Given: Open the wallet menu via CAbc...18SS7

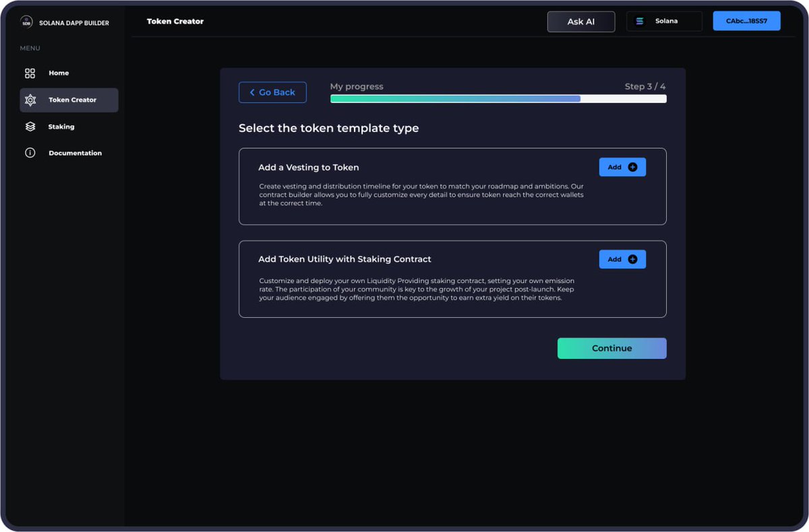Looking at the screenshot, I should [x=746, y=20].
